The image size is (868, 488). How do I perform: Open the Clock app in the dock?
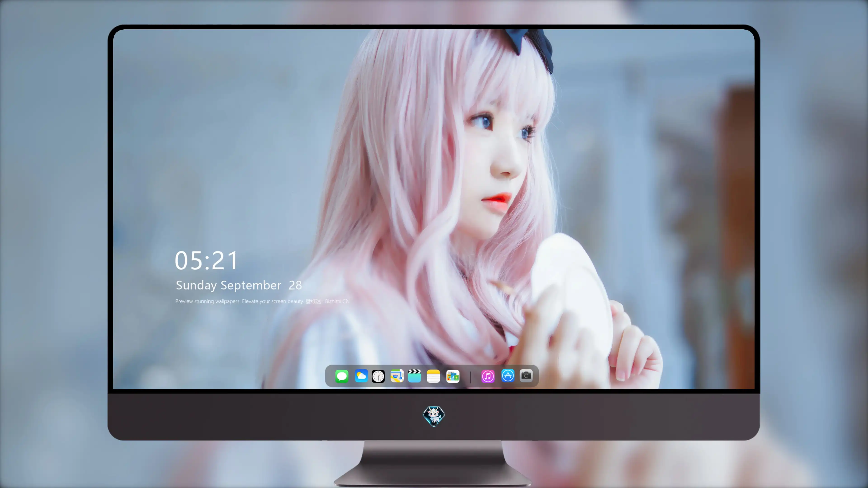coord(378,376)
